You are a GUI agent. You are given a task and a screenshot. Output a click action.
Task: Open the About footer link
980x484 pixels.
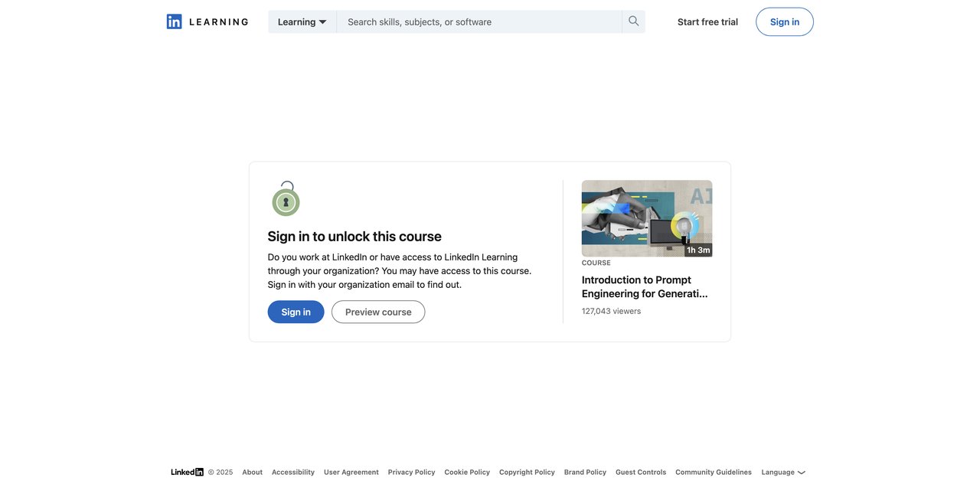pos(252,473)
